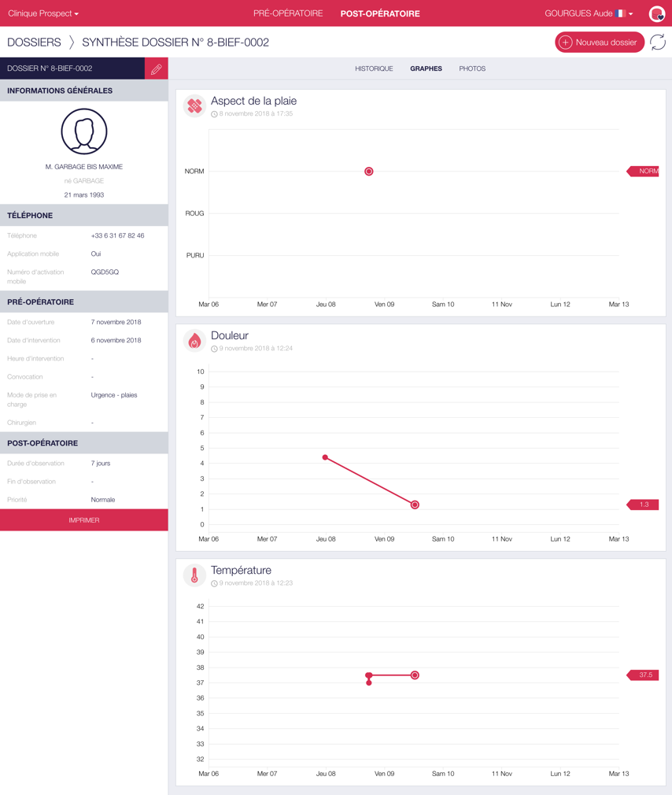Viewport: 672px width, 795px height.
Task: Click the bandage icon for Aspect de la plaie
Action: coord(194,105)
